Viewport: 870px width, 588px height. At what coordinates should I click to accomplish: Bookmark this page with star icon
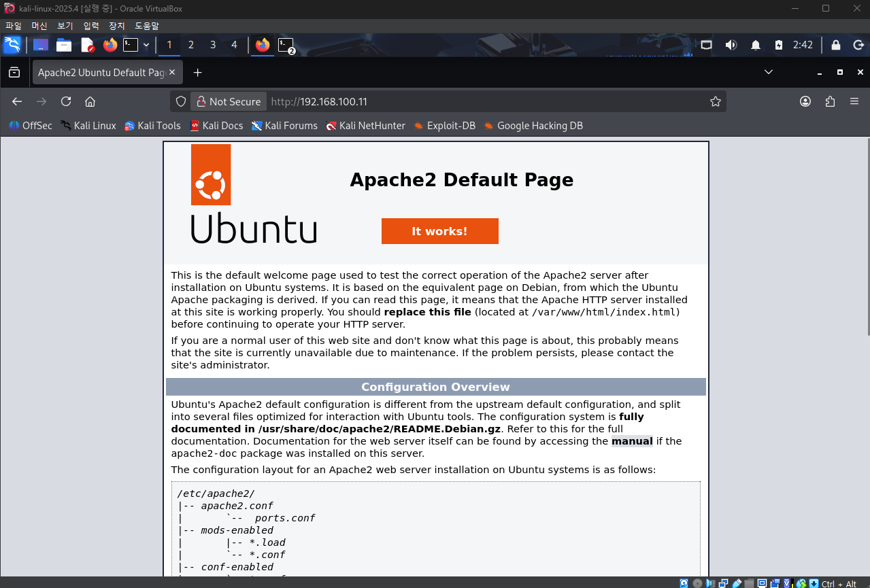click(x=716, y=101)
